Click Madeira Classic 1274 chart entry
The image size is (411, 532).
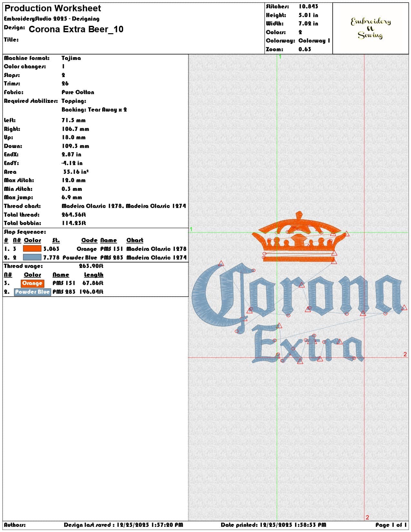(156, 258)
